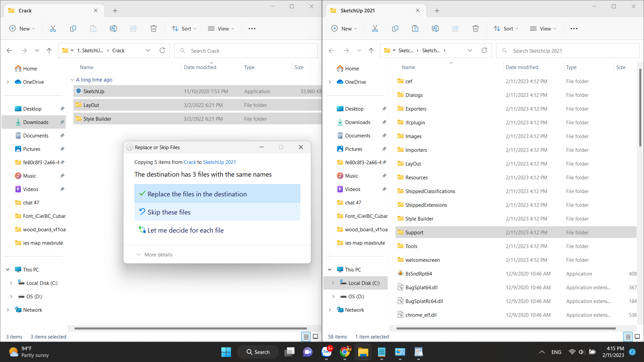
Task: Click the Rename icon in SketchUp 2021 toolbar
Action: 435,28
